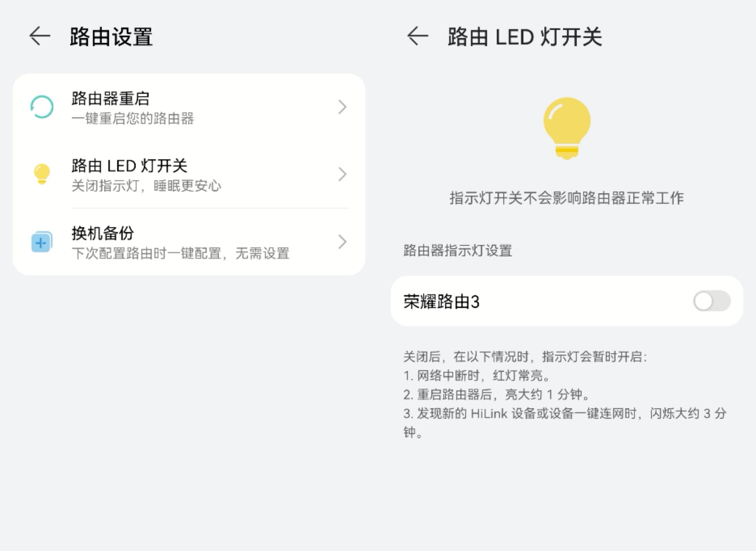Screen dimensions: 756x551
Task: Click chevron next to 换机备份
Action: pos(342,242)
